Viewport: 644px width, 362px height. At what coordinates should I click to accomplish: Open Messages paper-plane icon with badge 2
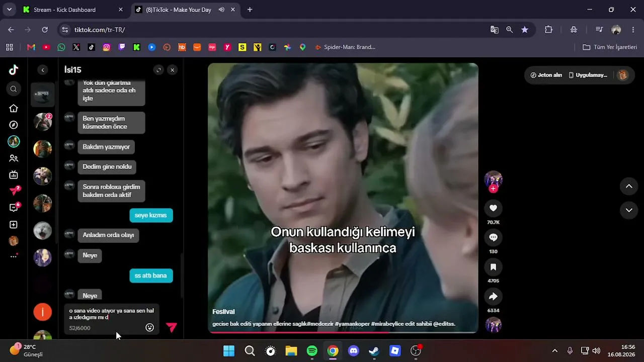coord(14,191)
